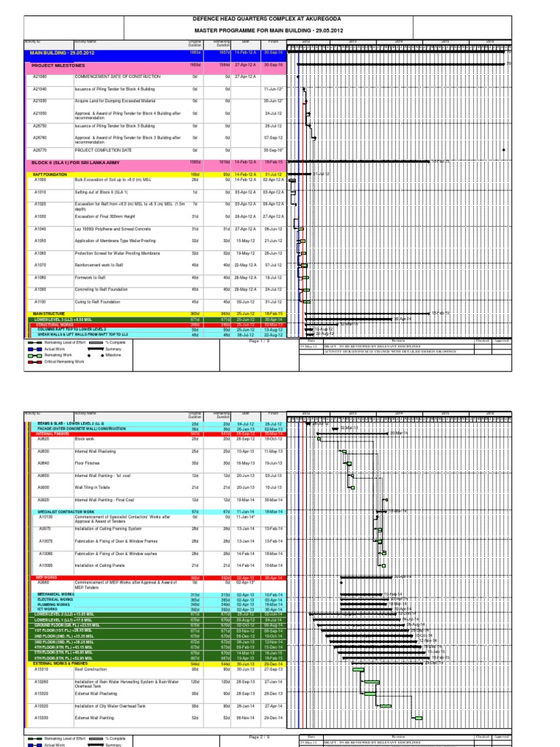Click 'Concreting to Raft Foundation' row
This screenshot has width=560, height=747.
[101, 290]
